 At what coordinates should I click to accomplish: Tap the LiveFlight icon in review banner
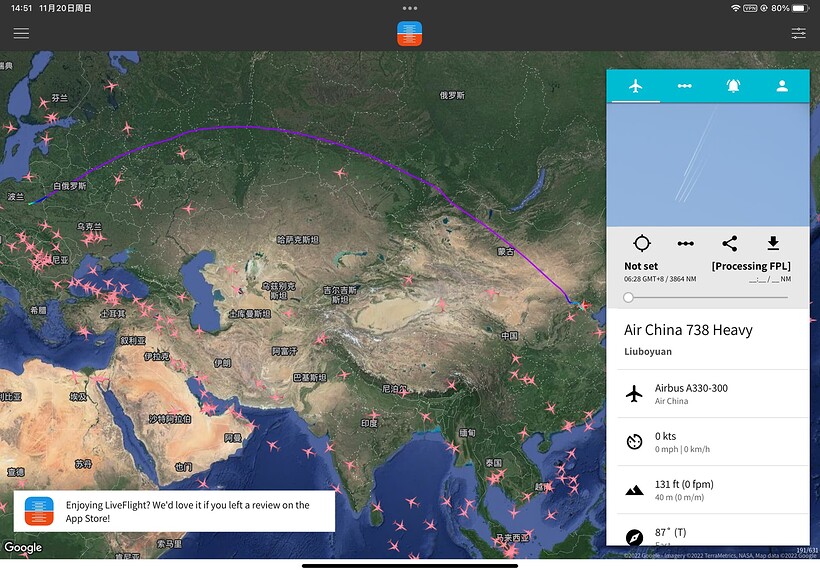[x=39, y=511]
